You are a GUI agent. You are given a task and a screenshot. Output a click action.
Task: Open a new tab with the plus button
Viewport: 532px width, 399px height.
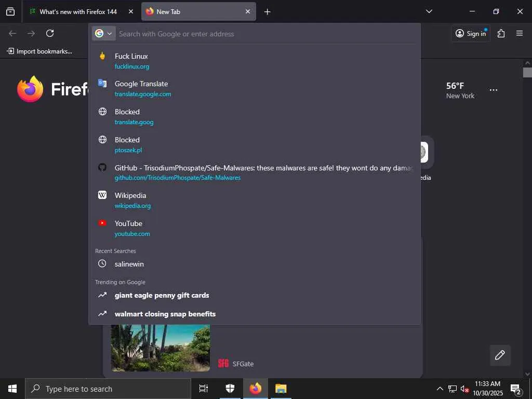pyautogui.click(x=268, y=12)
